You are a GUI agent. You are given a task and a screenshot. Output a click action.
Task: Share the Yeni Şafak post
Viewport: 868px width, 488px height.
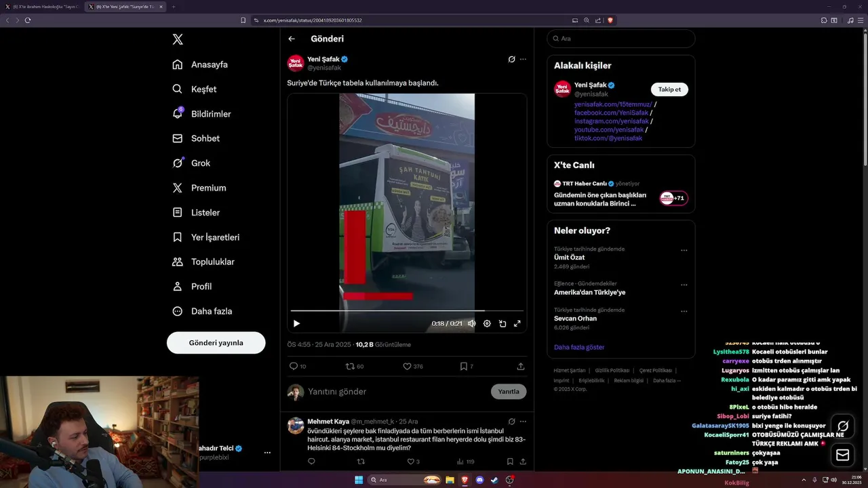(x=521, y=366)
